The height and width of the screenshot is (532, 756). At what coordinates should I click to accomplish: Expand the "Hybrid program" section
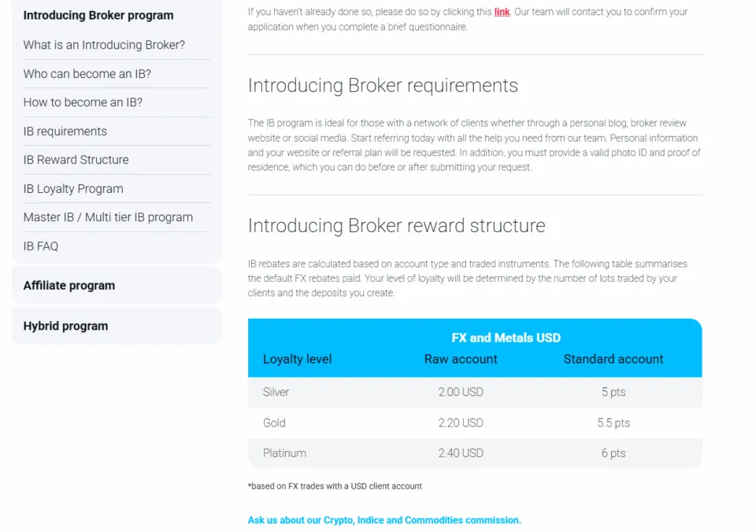click(x=65, y=326)
